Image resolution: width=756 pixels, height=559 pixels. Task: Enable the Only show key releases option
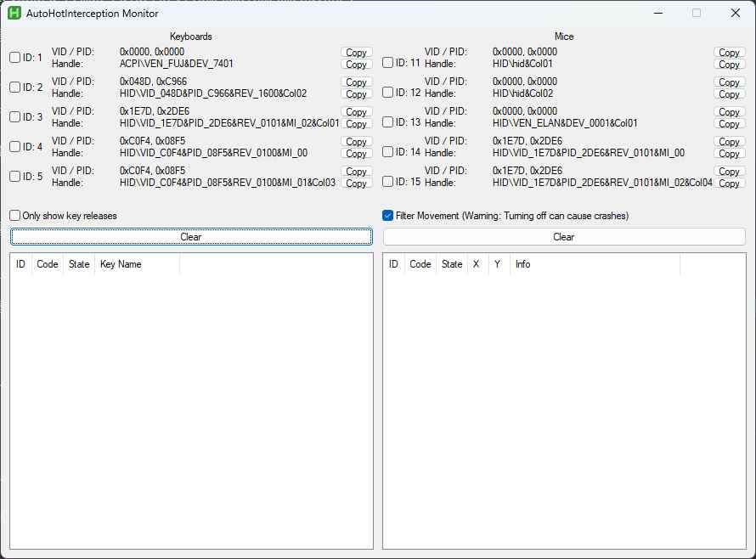point(14,215)
